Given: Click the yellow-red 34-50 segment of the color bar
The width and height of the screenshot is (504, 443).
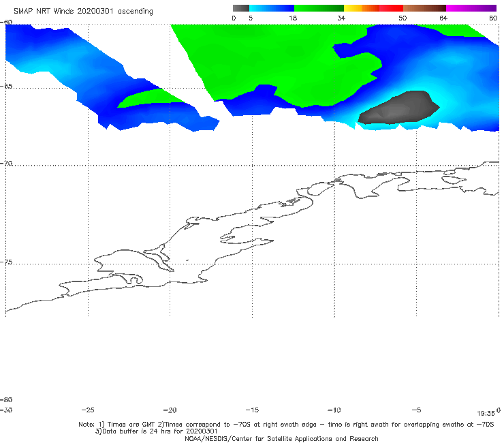Looking at the screenshot, I should (373, 8).
